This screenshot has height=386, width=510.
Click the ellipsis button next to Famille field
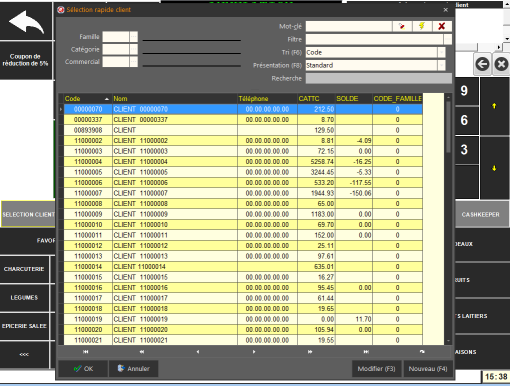click(x=133, y=37)
